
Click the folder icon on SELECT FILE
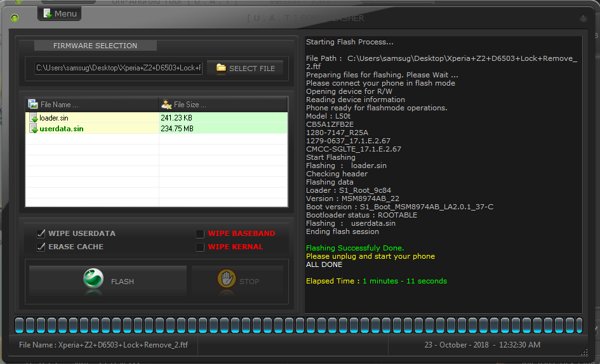(221, 68)
